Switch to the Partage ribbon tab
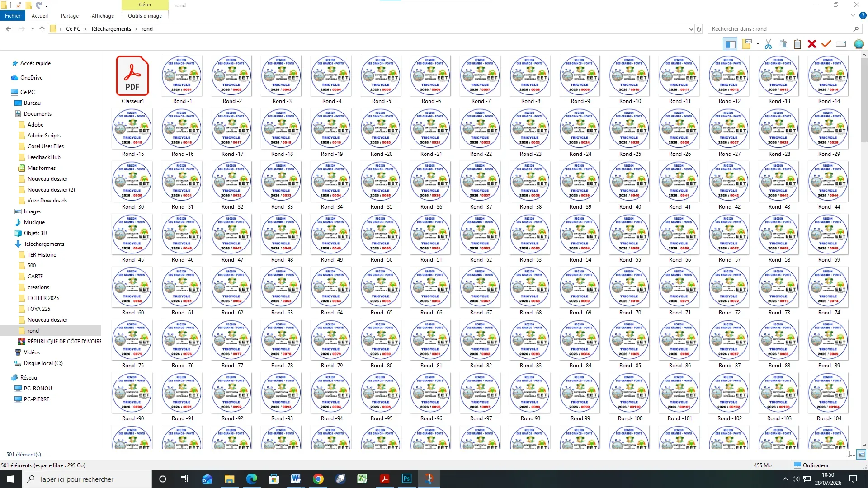 [x=70, y=16]
